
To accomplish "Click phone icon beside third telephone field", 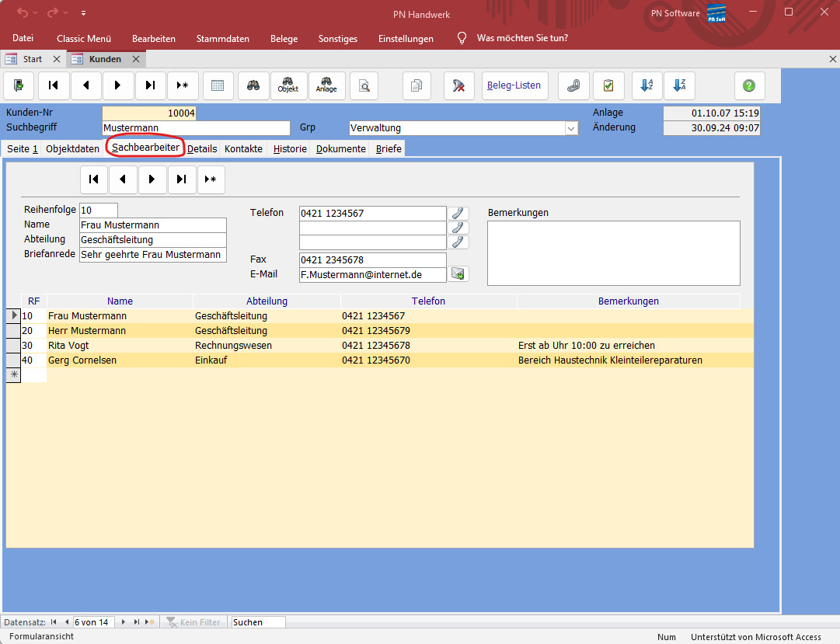I will tap(458, 242).
